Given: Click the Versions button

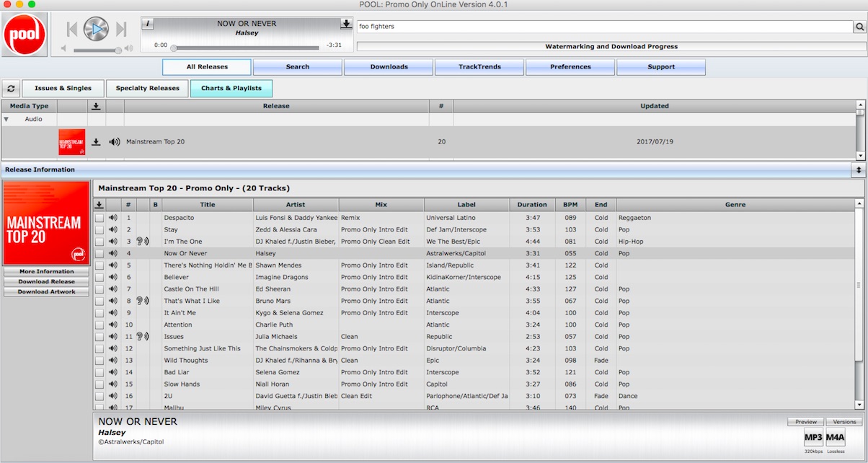Looking at the screenshot, I should [843, 422].
